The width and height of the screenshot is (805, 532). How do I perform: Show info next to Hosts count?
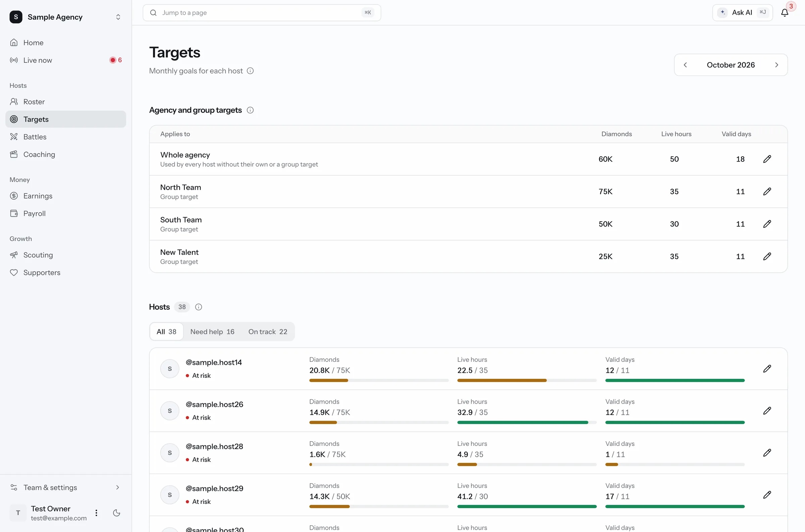[199, 307]
